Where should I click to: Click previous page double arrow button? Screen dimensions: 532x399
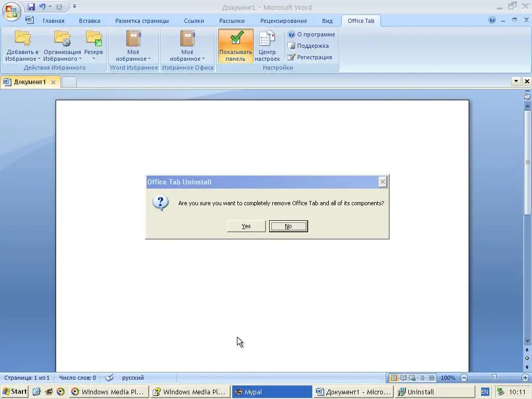(527, 350)
